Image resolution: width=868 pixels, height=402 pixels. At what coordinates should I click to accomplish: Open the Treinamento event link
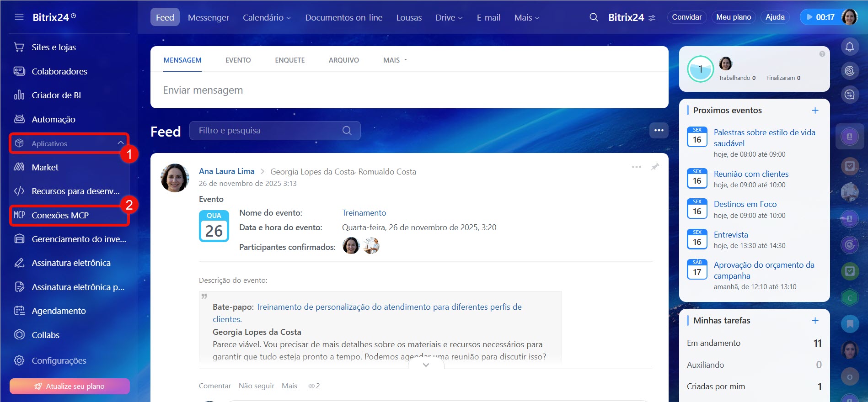coord(364,213)
